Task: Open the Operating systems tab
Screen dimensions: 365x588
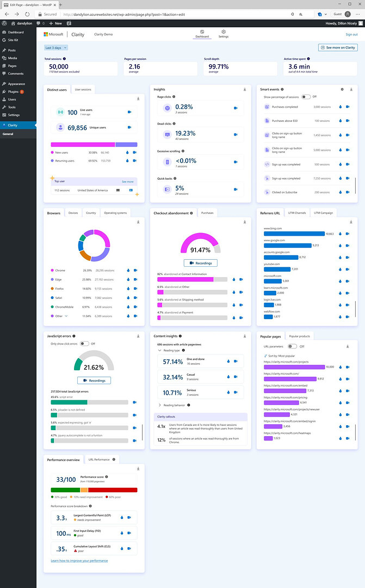Action: click(115, 213)
